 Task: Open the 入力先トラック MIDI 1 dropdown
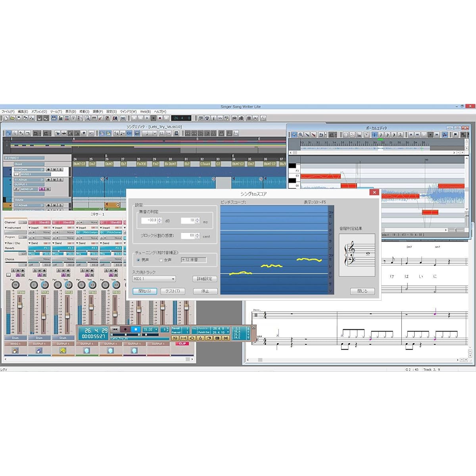tap(154, 279)
